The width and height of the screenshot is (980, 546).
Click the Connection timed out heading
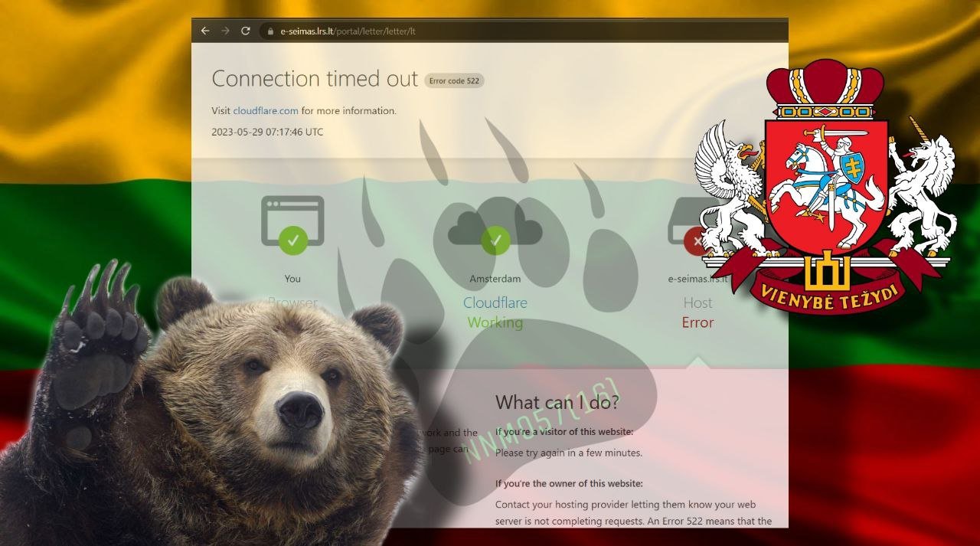(x=315, y=79)
